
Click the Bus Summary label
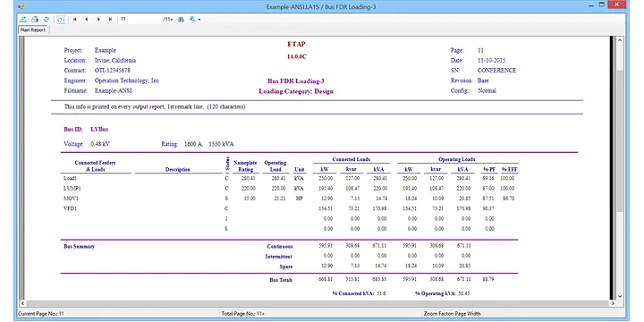[80, 247]
